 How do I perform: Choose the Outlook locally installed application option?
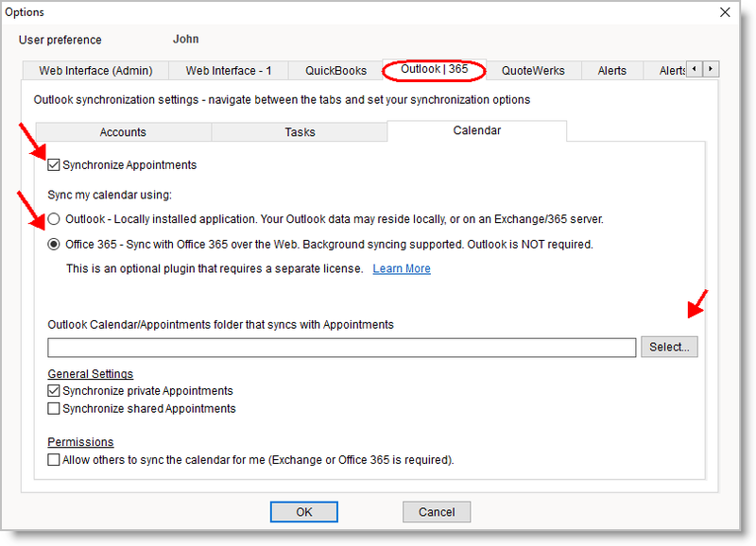tap(55, 219)
